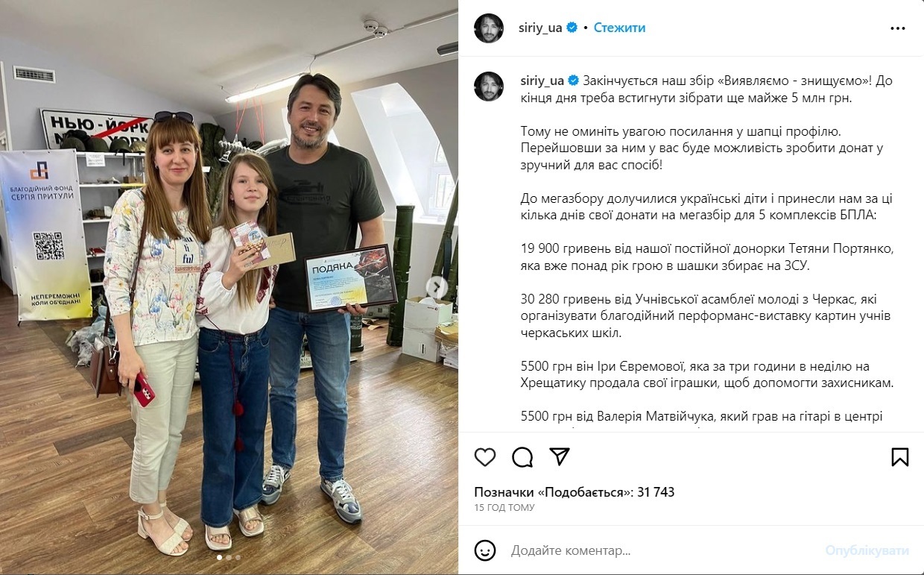Click the siriy_ua avatar in post header
Image resolution: width=924 pixels, height=575 pixels.
click(x=489, y=28)
